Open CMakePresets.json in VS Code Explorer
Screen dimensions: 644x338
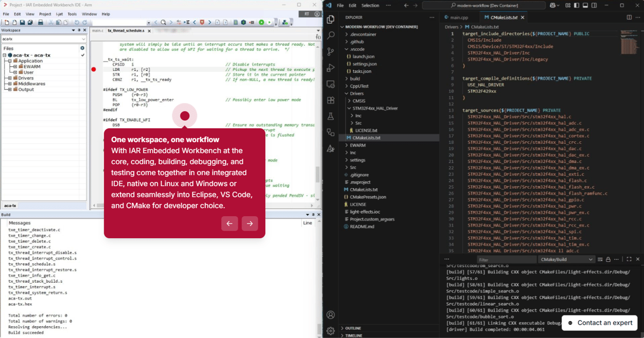point(368,197)
